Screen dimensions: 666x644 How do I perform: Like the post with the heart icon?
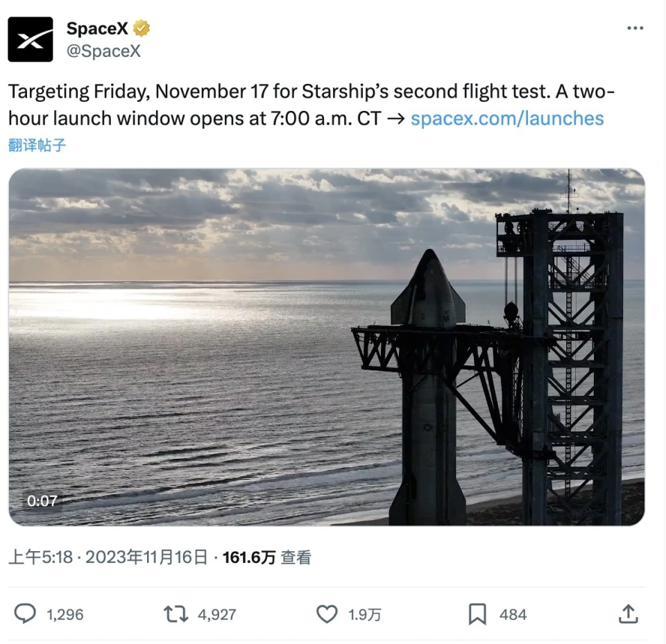coord(327,614)
